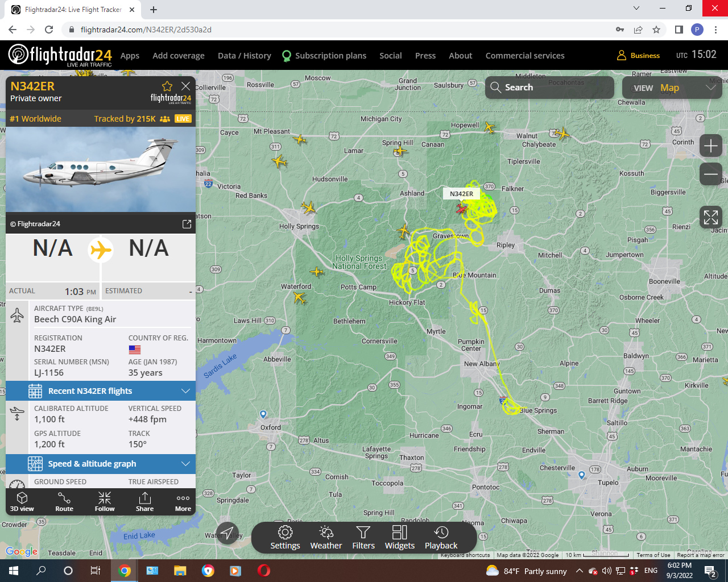Expand Speed & altitude graph section
The height and width of the screenshot is (582, 728).
101,464
